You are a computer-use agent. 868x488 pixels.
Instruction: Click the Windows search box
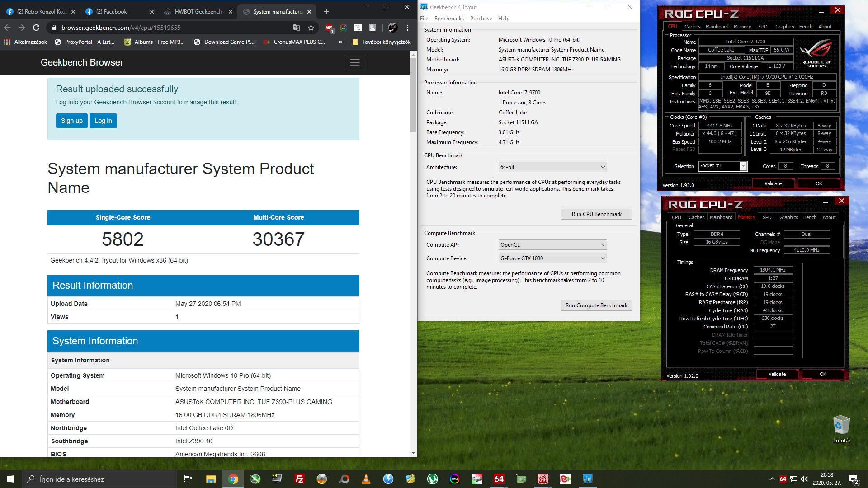click(x=99, y=479)
